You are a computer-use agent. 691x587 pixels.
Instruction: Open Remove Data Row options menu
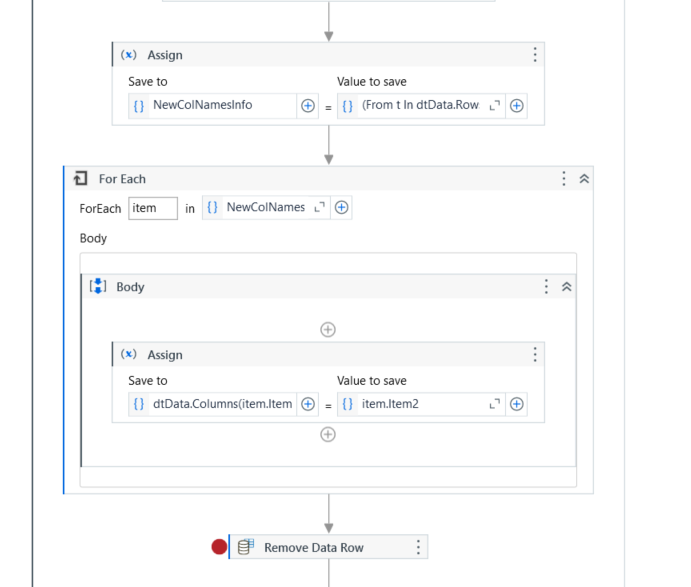pos(418,547)
